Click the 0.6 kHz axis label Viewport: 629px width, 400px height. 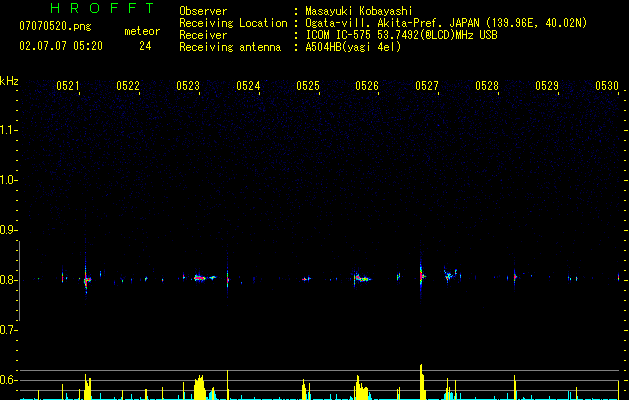point(9,380)
